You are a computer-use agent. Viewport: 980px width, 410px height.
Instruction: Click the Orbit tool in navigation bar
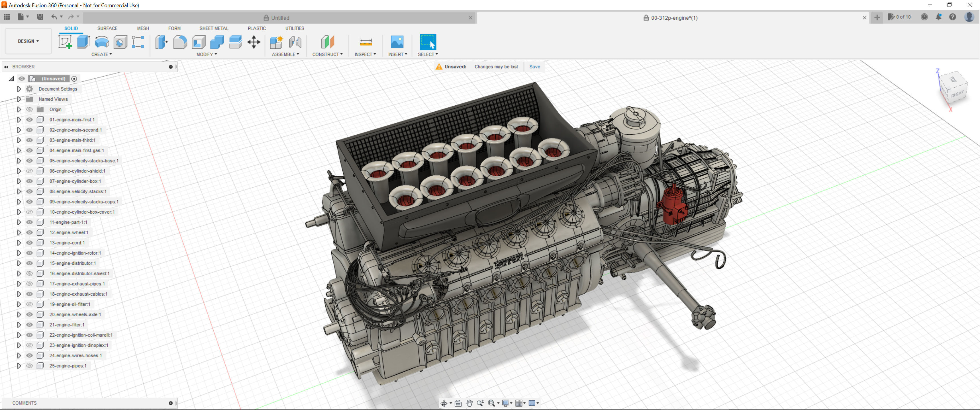pyautogui.click(x=444, y=403)
